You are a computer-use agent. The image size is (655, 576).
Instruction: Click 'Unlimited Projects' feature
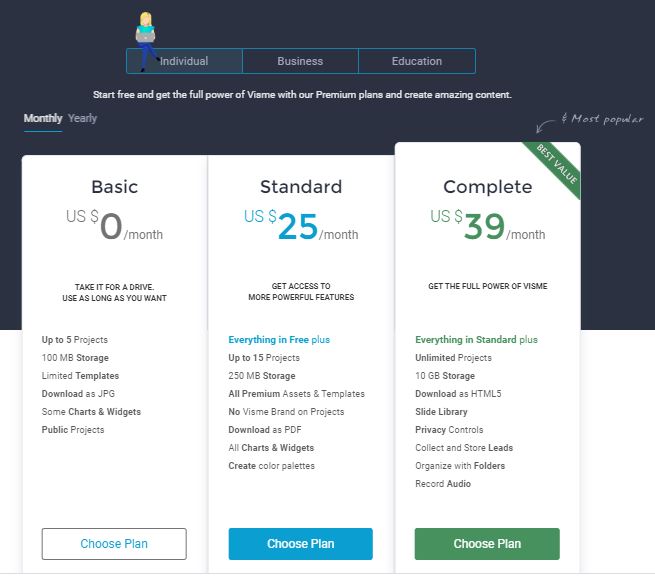[453, 358]
